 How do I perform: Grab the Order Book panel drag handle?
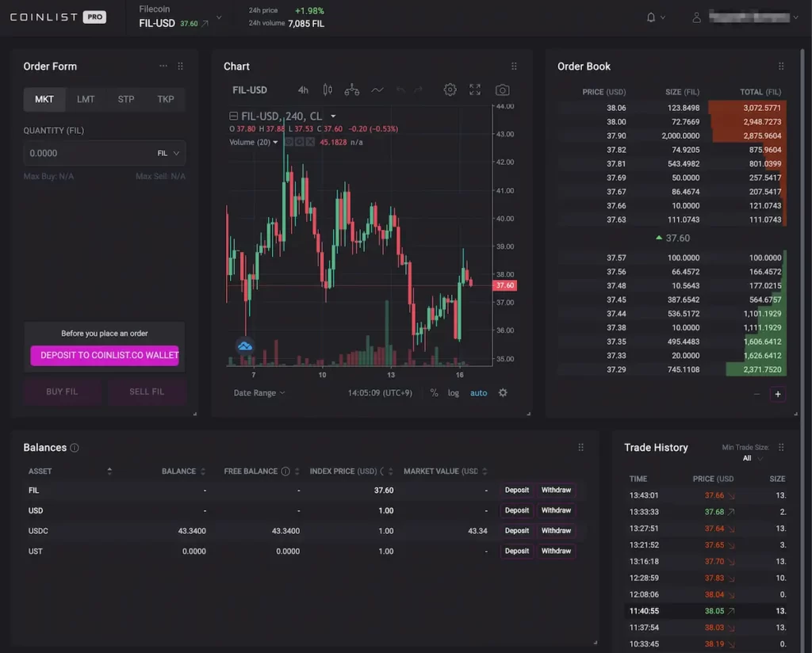click(781, 66)
